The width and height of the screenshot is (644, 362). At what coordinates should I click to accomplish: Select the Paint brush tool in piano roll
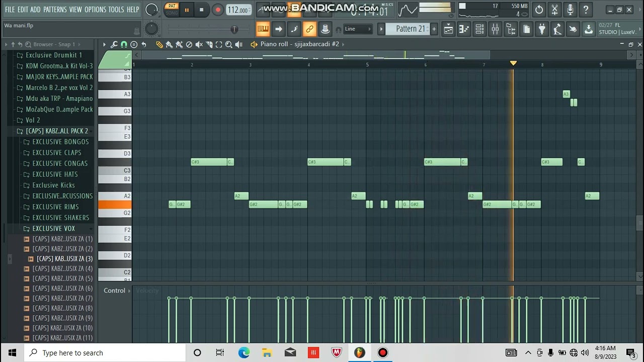point(169,45)
